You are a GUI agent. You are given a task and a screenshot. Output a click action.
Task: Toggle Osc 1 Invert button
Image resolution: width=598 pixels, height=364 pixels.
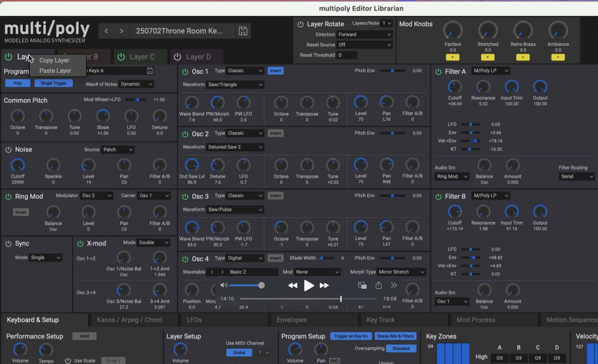coord(275,71)
